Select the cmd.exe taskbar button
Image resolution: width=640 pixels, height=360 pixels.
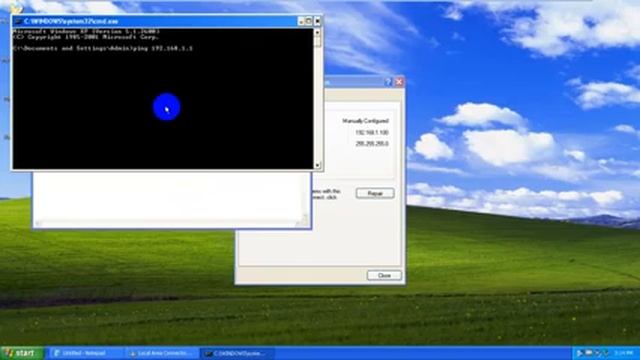click(x=238, y=353)
